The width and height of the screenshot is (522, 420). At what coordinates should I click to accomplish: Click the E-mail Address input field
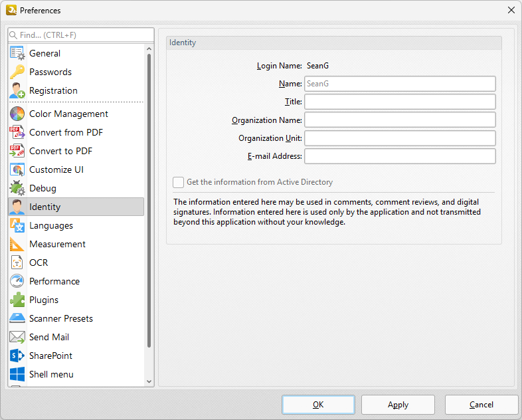pyautogui.click(x=400, y=156)
